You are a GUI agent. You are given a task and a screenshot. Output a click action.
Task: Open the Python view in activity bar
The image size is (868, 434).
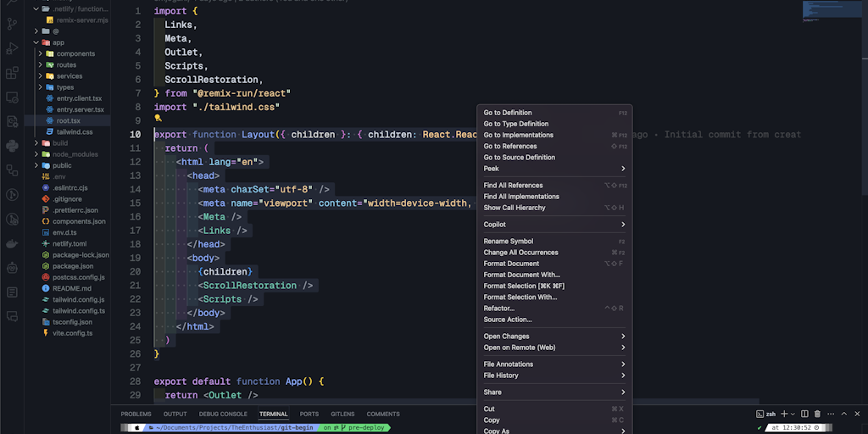coord(12,146)
